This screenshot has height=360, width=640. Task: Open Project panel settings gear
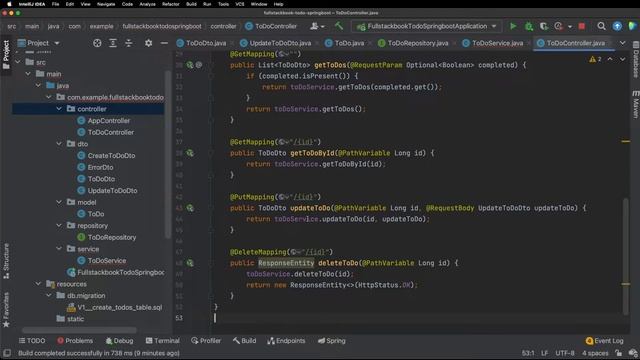(x=149, y=43)
